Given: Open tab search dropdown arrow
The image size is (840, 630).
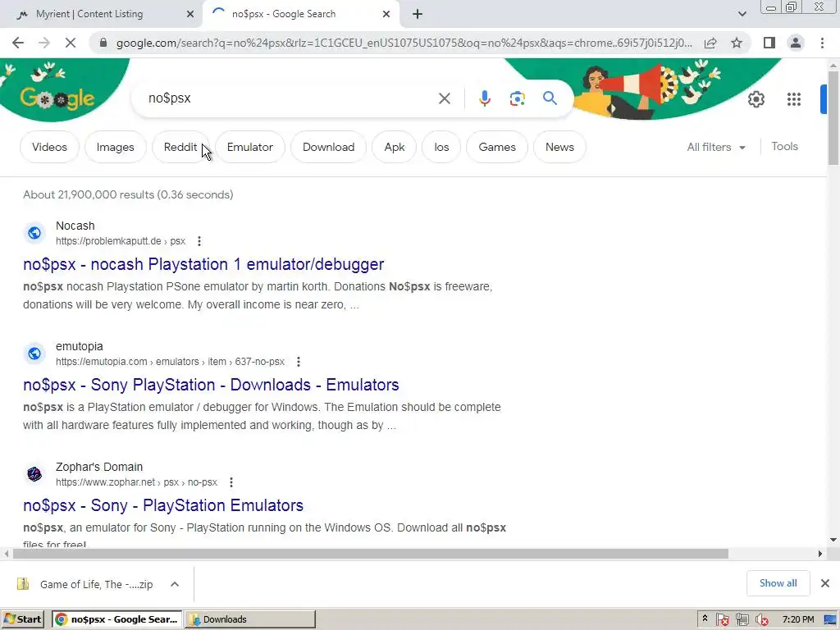Looking at the screenshot, I should point(742,14).
